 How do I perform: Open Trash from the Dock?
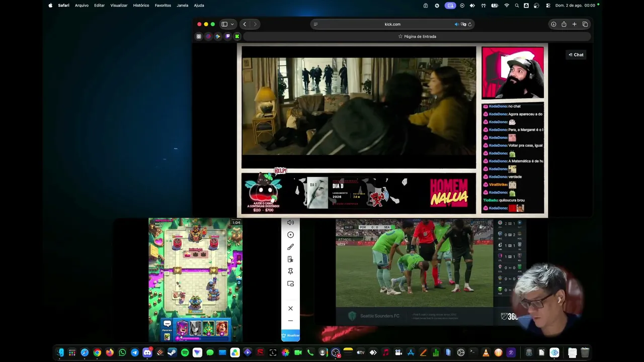(585, 352)
